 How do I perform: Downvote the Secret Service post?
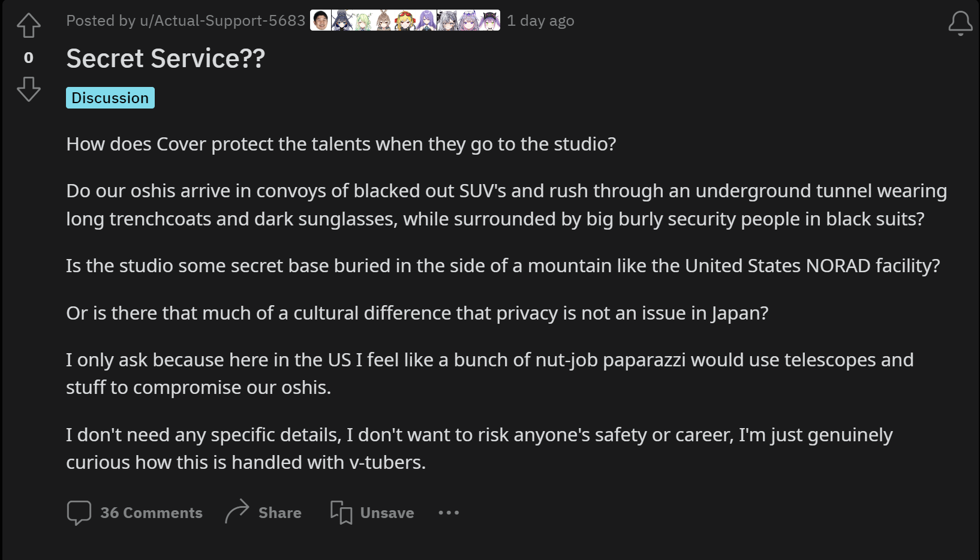tap(29, 89)
